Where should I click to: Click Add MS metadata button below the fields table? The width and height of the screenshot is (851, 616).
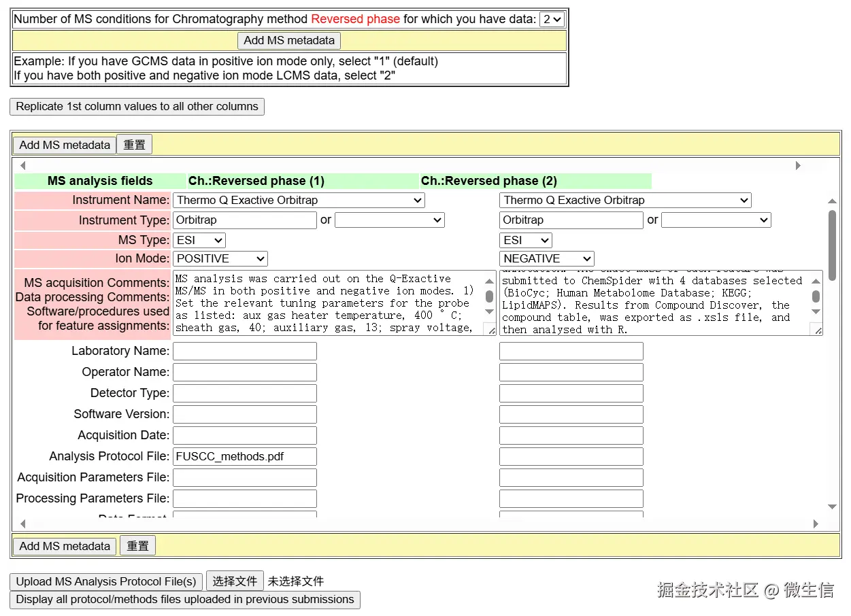point(65,546)
